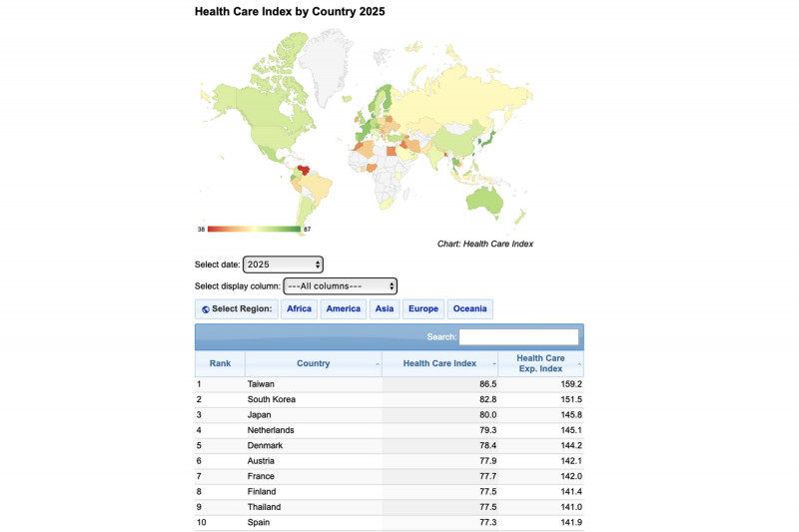Click the map color gradient legend bar

pos(254,230)
